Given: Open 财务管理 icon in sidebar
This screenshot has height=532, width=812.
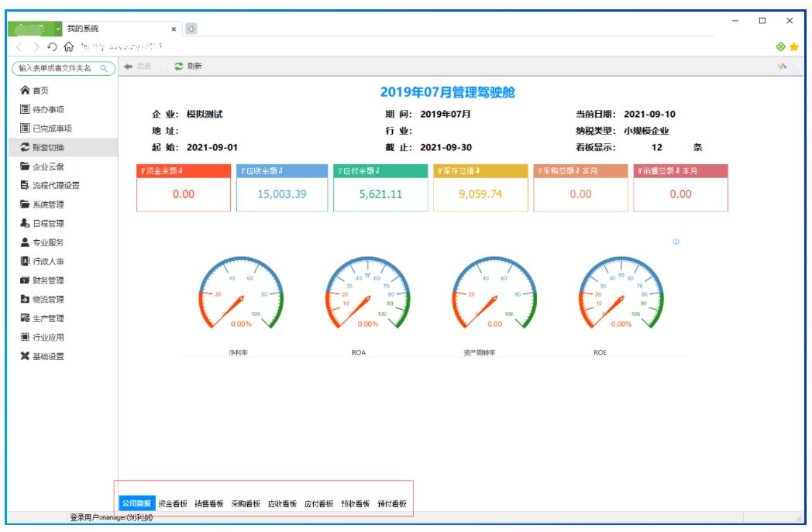Looking at the screenshot, I should pos(24,280).
